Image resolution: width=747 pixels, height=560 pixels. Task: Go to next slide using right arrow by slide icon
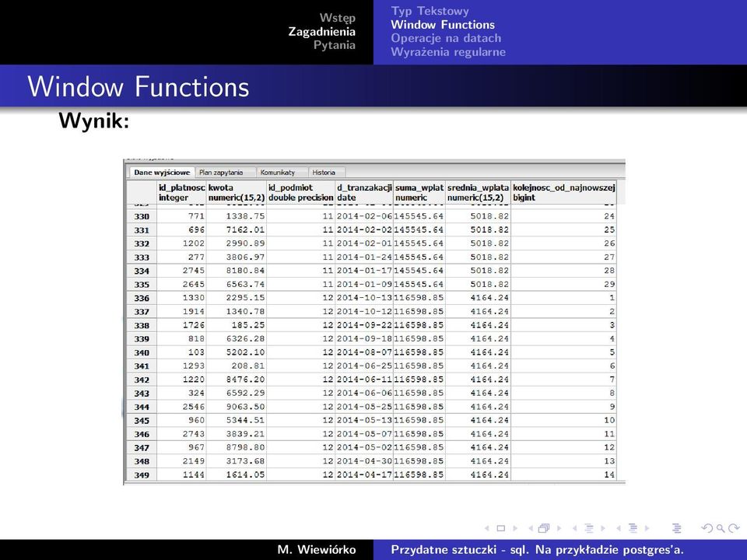[514, 528]
